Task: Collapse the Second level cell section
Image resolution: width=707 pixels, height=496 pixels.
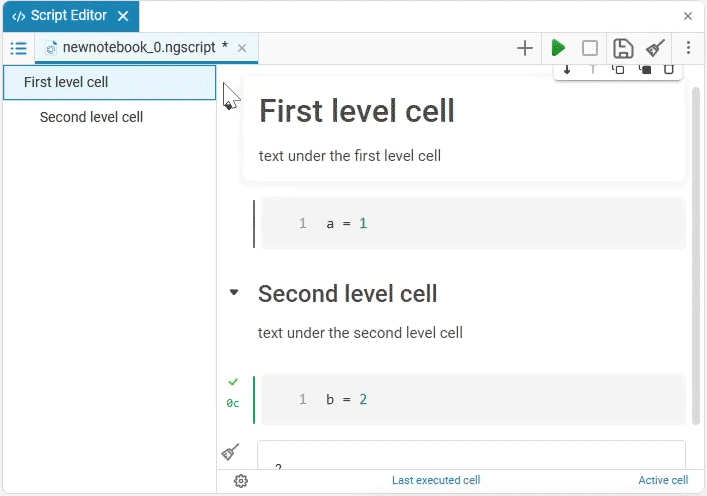Action: (234, 292)
